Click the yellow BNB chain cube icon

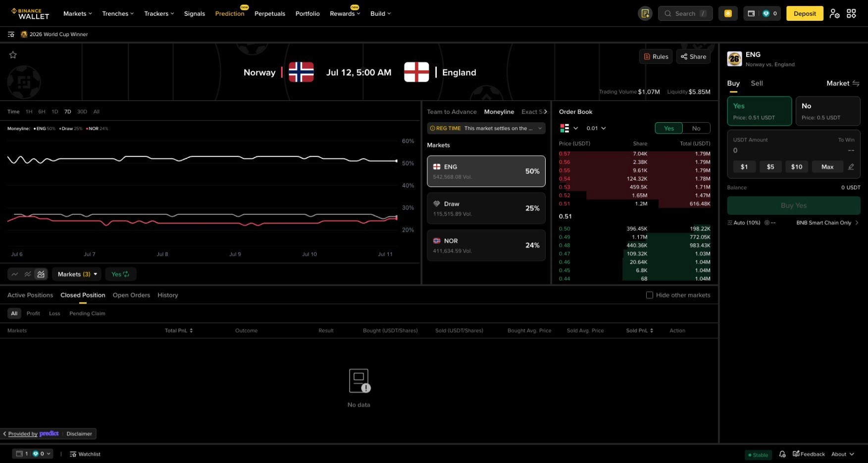(x=728, y=13)
